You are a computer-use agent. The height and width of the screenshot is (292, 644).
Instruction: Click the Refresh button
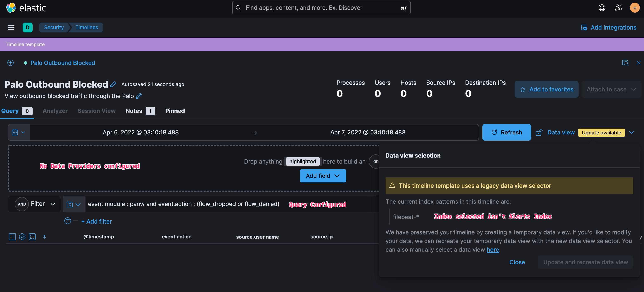[x=507, y=132]
